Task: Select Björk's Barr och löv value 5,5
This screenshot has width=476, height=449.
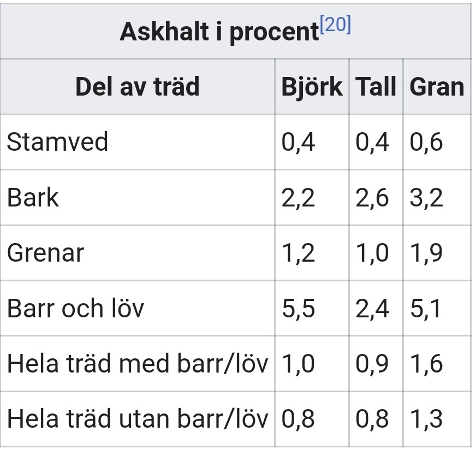Action: point(299,309)
